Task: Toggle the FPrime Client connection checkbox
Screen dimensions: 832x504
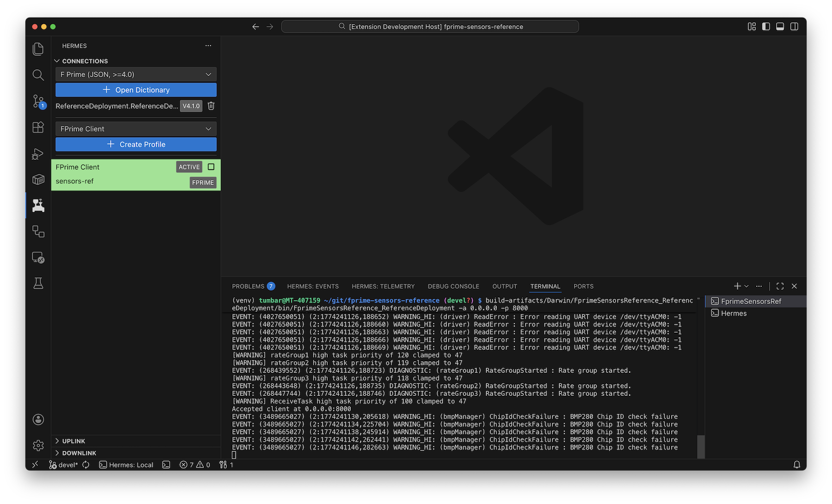Action: (211, 167)
